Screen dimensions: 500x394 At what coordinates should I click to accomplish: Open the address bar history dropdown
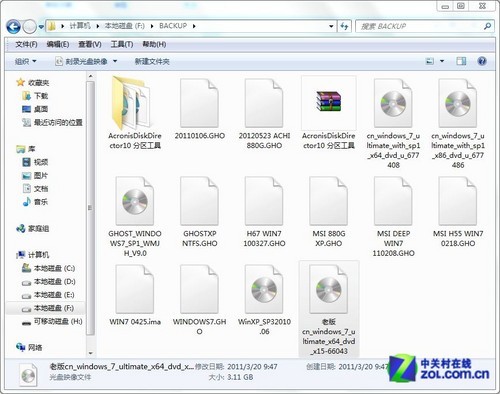pos(331,26)
